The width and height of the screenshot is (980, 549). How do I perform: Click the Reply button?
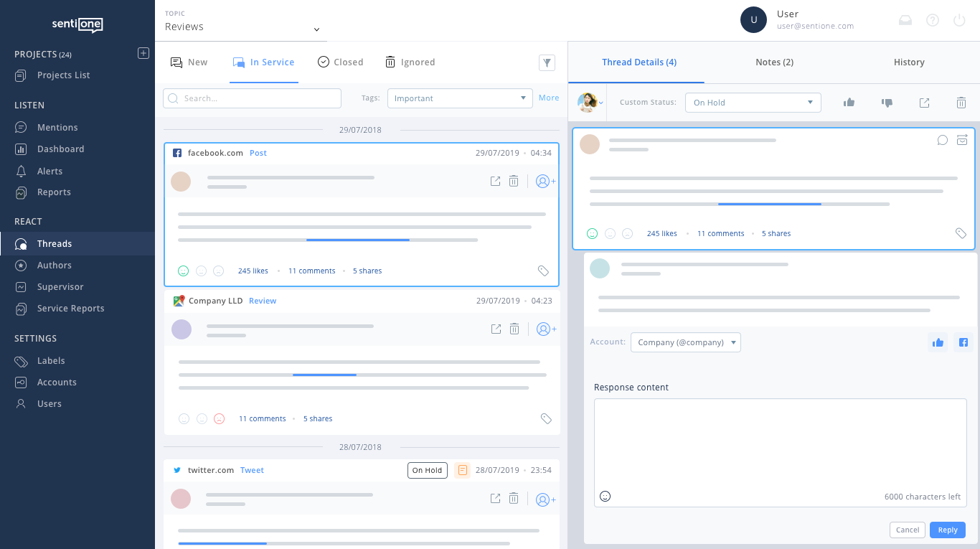[x=947, y=530]
